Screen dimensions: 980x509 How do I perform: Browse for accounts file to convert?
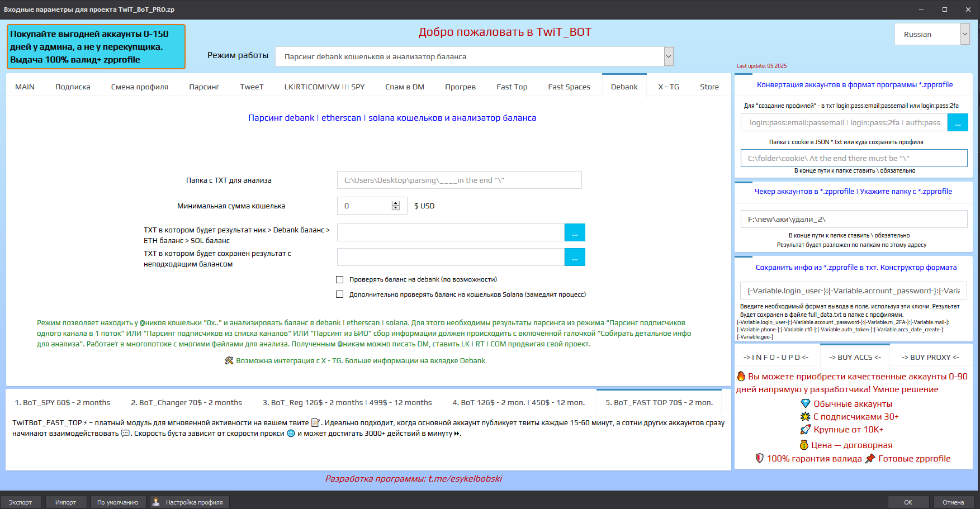958,122
